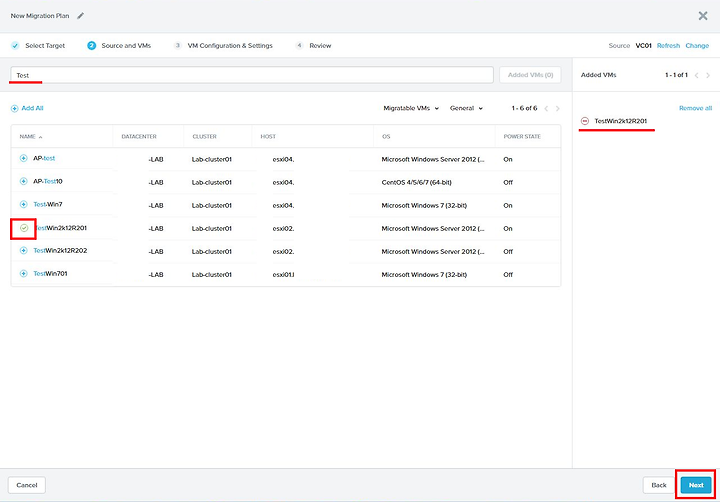Go to the previous page of the VM list
The width and height of the screenshot is (720, 502).
[x=546, y=108]
